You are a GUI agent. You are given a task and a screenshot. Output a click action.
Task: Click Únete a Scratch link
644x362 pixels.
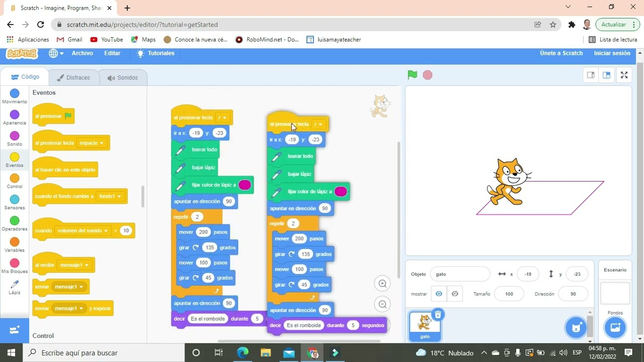coord(561,53)
